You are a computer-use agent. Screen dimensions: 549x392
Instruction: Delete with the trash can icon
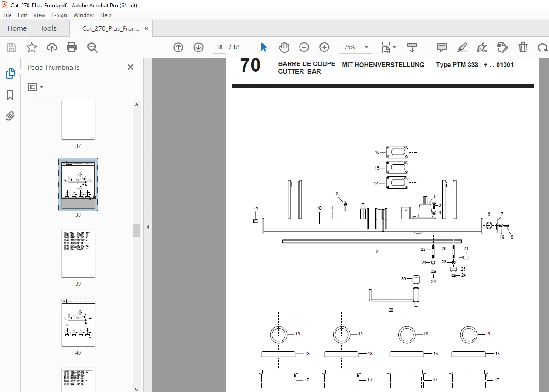(523, 47)
